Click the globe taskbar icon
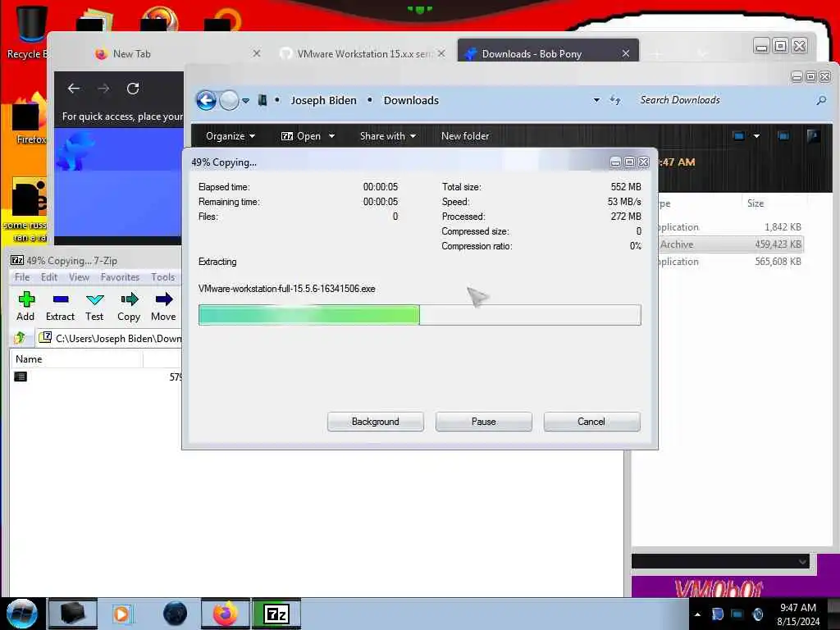840x630 pixels. coord(175,614)
